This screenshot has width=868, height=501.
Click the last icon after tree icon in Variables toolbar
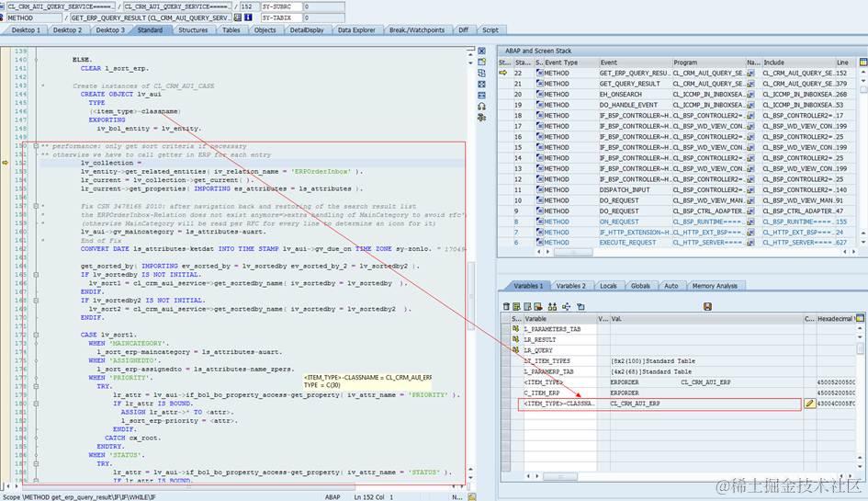coord(581,306)
